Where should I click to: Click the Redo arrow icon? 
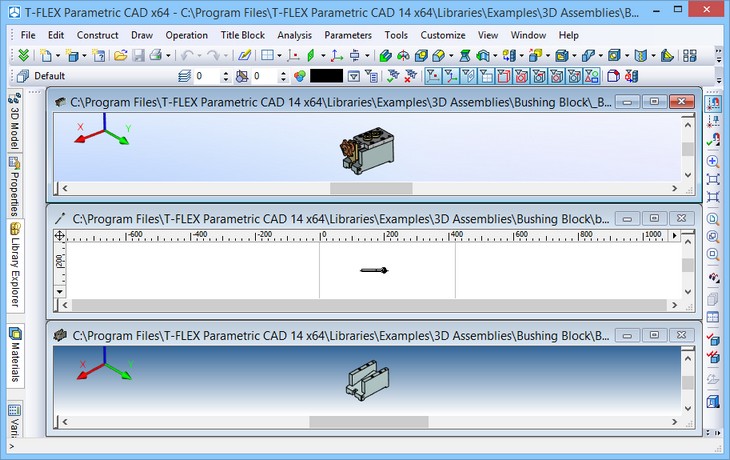[x=213, y=56]
